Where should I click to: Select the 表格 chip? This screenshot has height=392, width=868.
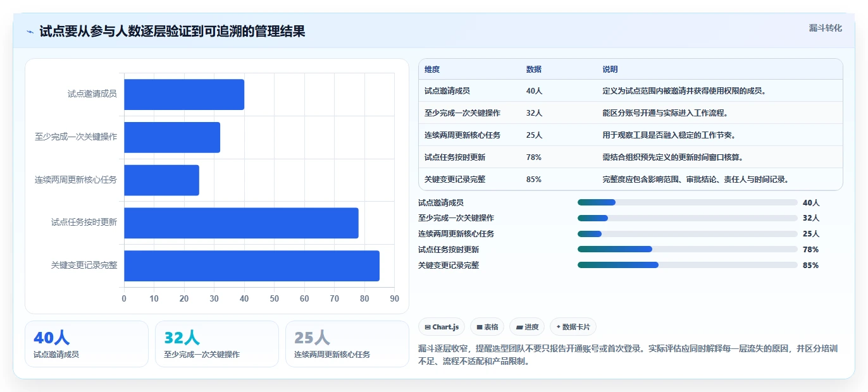click(x=487, y=327)
